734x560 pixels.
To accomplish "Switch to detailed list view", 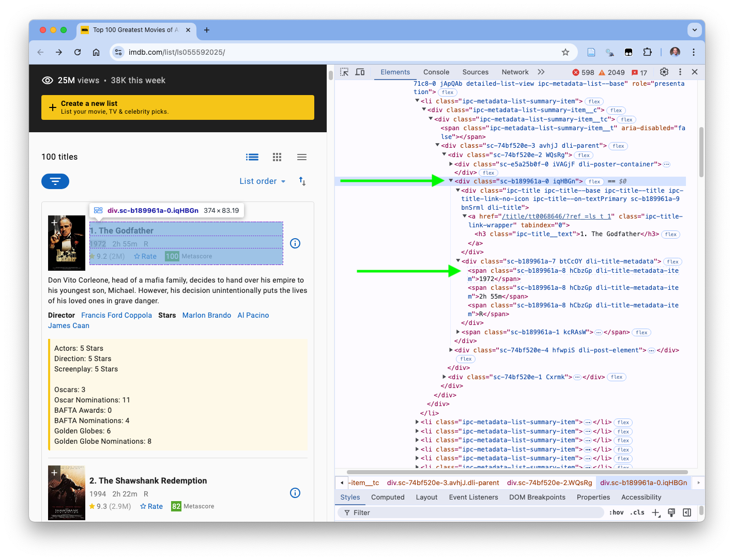I will click(252, 157).
